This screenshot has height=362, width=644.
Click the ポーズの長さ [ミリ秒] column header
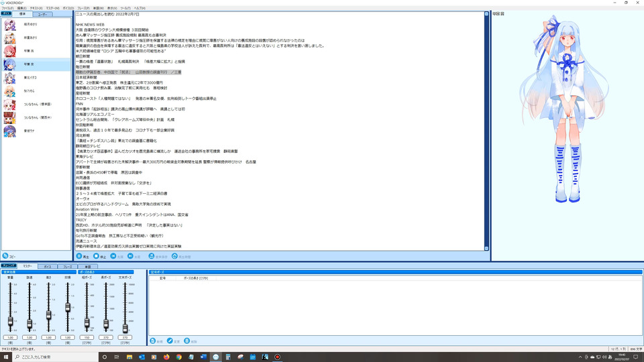(195, 278)
